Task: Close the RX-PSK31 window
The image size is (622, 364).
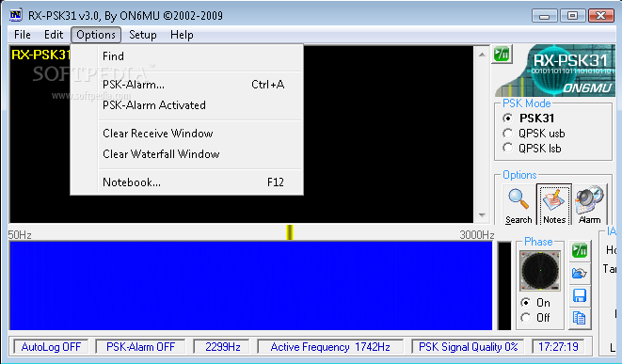Action: point(601,16)
